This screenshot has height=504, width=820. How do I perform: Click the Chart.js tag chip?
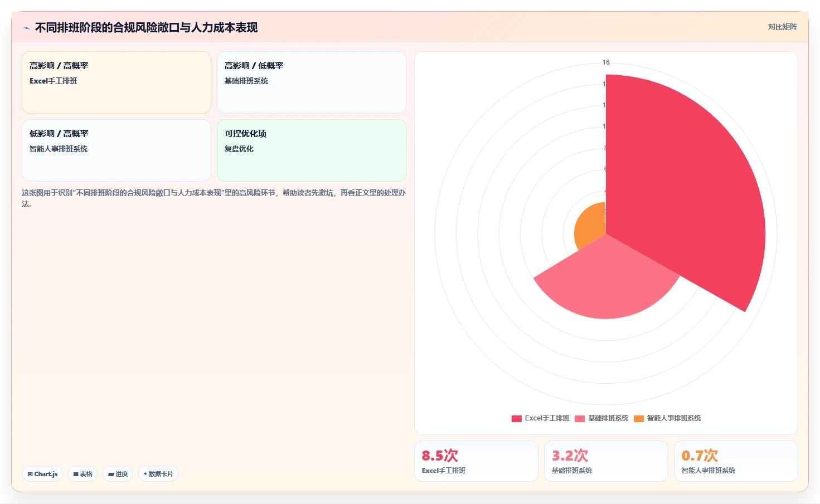point(42,474)
